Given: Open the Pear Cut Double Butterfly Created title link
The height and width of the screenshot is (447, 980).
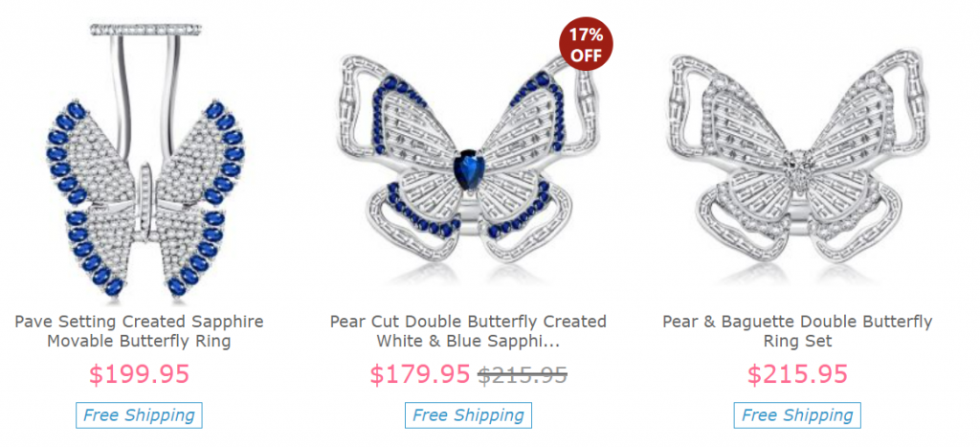Looking at the screenshot, I should (x=468, y=331).
